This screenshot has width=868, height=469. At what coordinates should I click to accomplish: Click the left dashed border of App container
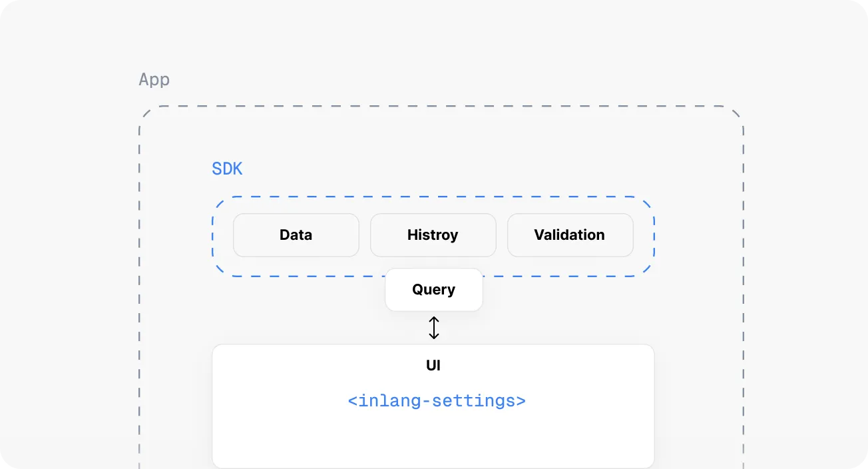[140, 286]
